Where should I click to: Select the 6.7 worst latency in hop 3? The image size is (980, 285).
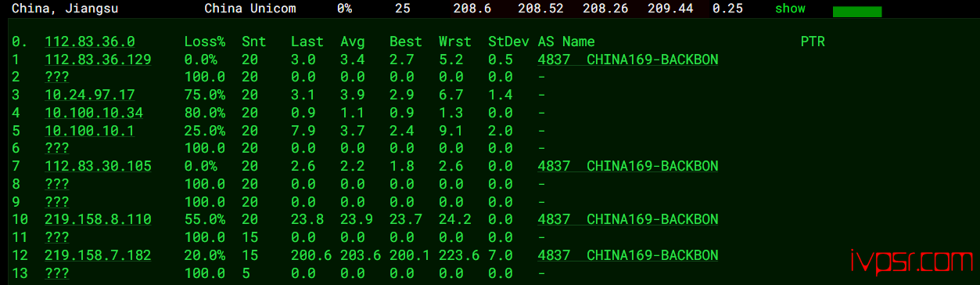451,95
